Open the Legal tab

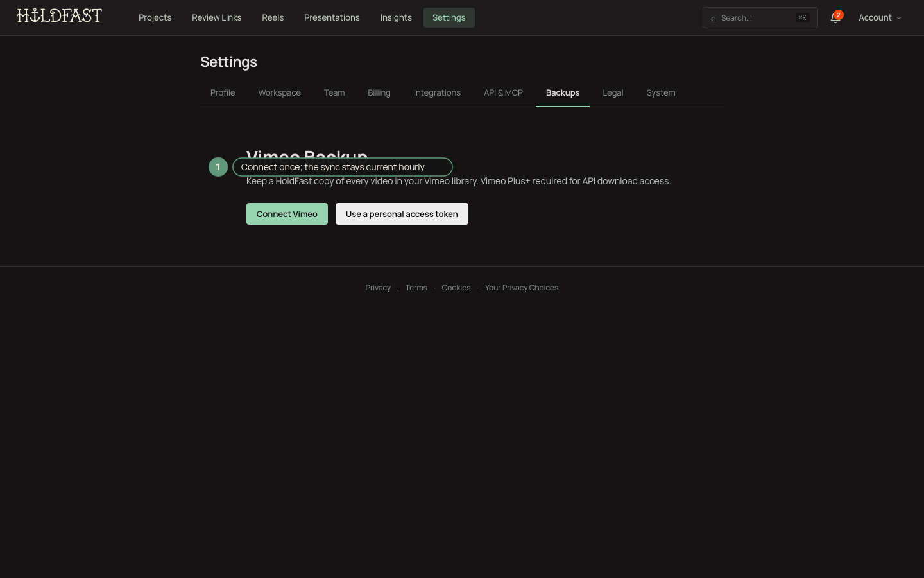point(613,93)
